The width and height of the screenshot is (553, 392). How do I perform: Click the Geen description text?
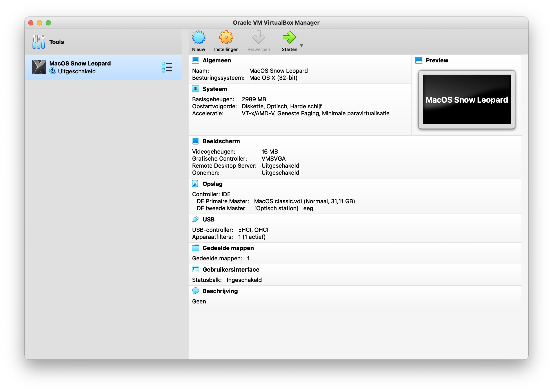coord(199,301)
